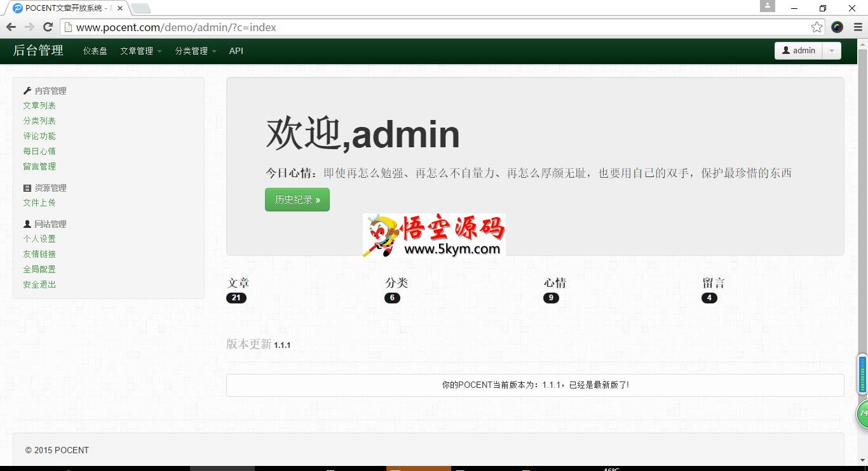Click the 今日心情 quote text

tap(529, 173)
